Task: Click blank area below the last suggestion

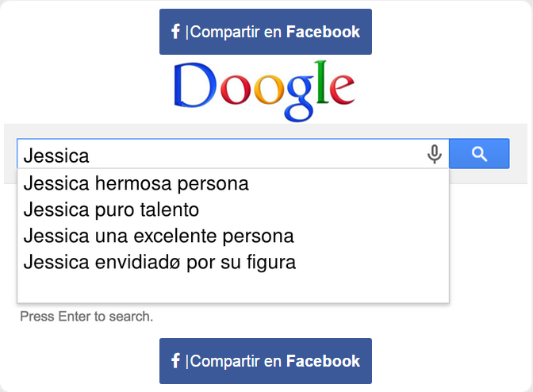Action: (x=233, y=288)
